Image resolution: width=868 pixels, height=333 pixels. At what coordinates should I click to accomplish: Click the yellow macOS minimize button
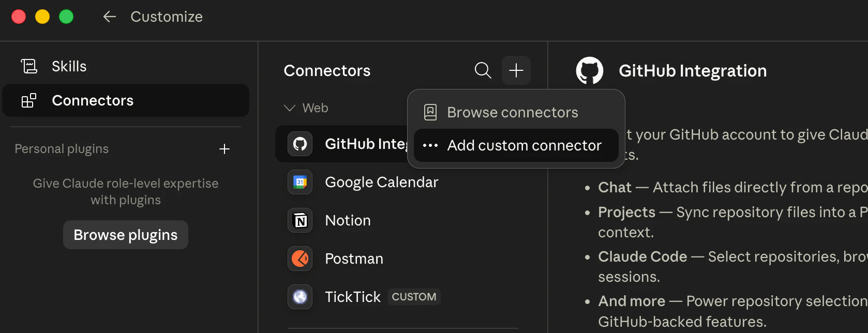click(x=42, y=17)
